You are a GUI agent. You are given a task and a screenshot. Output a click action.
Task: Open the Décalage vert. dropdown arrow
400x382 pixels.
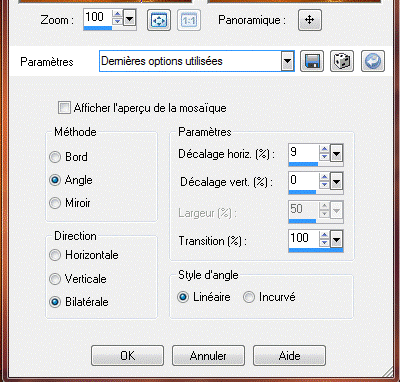pos(336,182)
